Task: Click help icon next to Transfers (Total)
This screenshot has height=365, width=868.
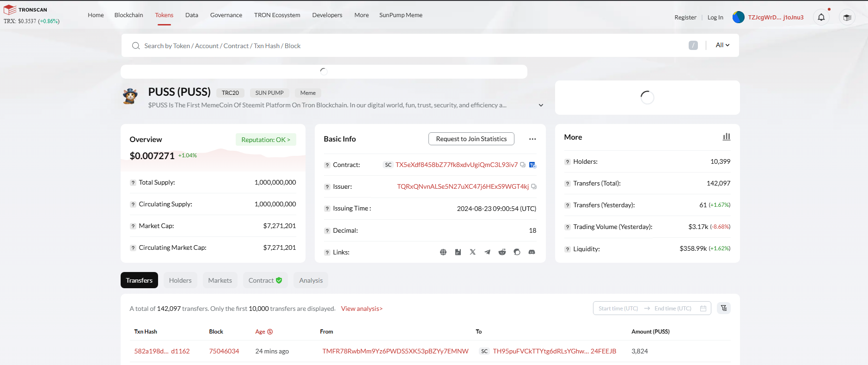Action: [568, 184]
